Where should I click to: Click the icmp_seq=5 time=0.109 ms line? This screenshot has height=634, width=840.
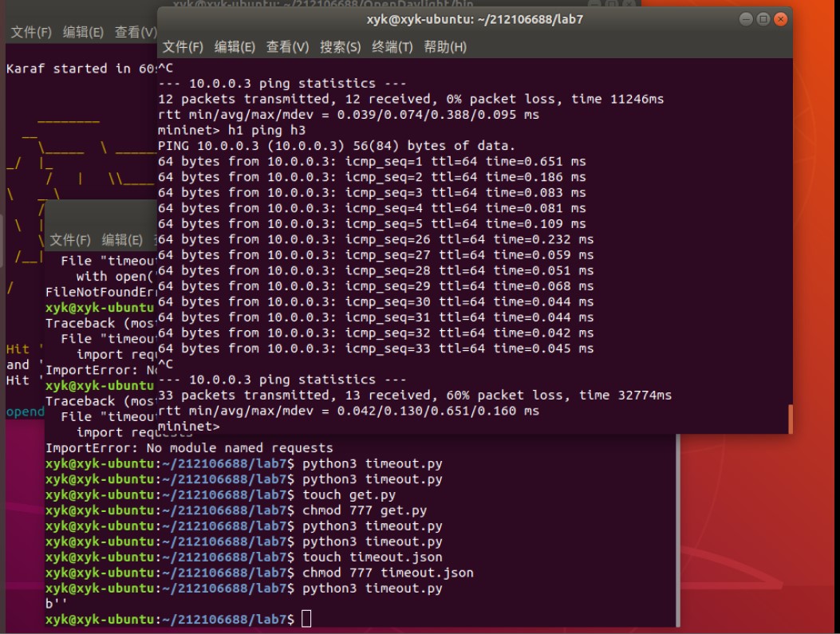point(372,223)
